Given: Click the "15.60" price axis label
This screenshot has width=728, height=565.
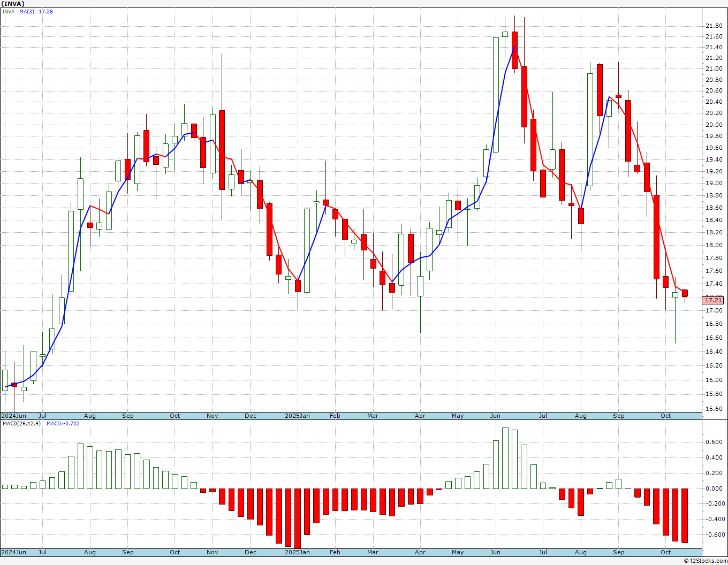Looking at the screenshot, I should [714, 409].
